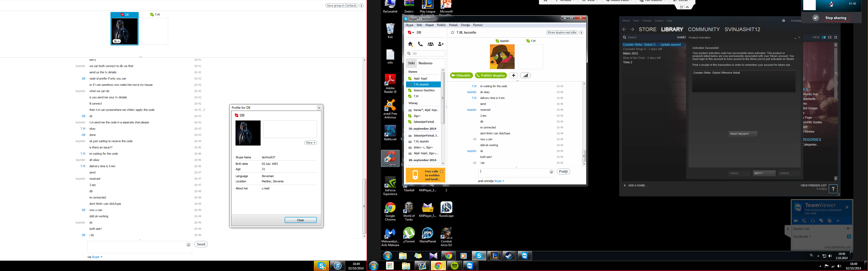Click the info icon beside Save group in Contacts
This screenshot has height=271, width=868.
361,5
